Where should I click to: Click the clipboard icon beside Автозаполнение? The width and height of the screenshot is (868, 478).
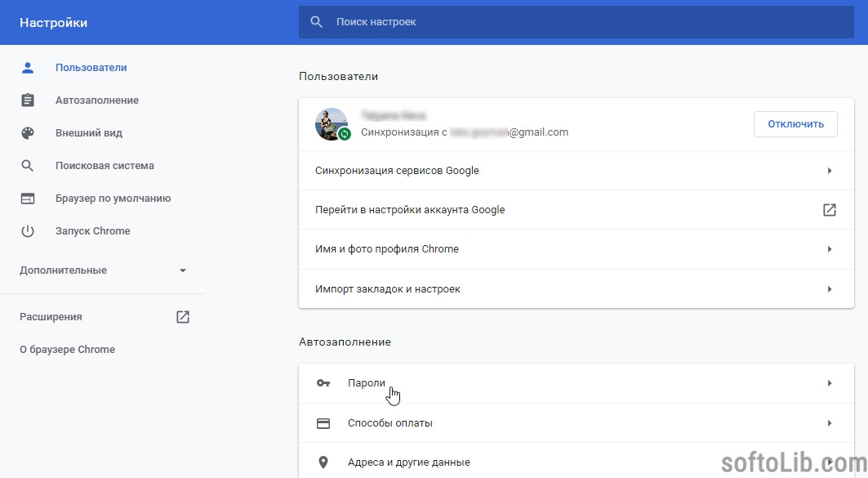tap(27, 101)
